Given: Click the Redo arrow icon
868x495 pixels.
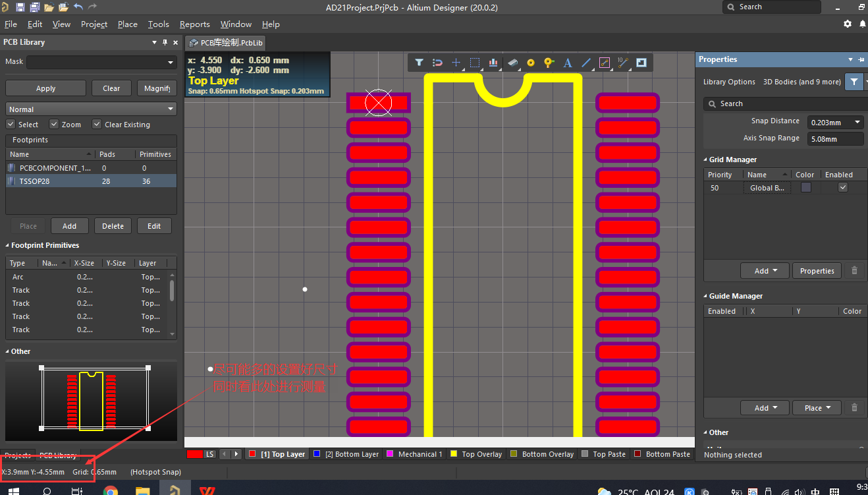Looking at the screenshot, I should coord(93,7).
